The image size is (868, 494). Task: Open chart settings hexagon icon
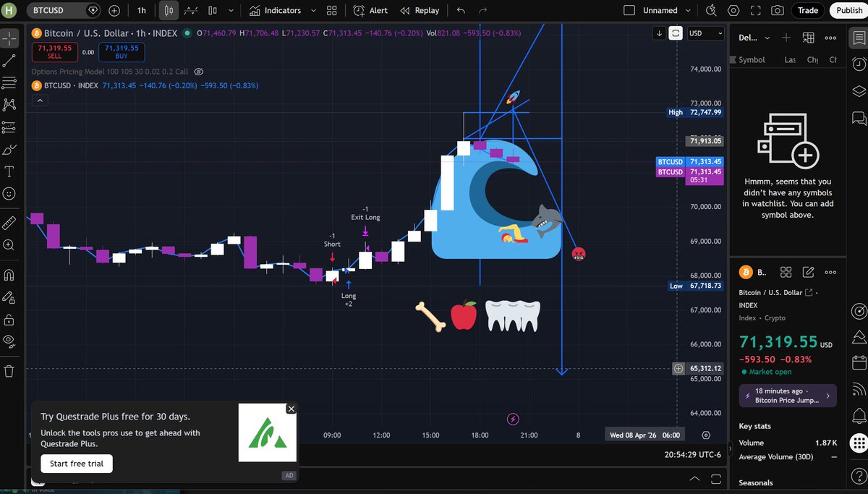coord(733,10)
